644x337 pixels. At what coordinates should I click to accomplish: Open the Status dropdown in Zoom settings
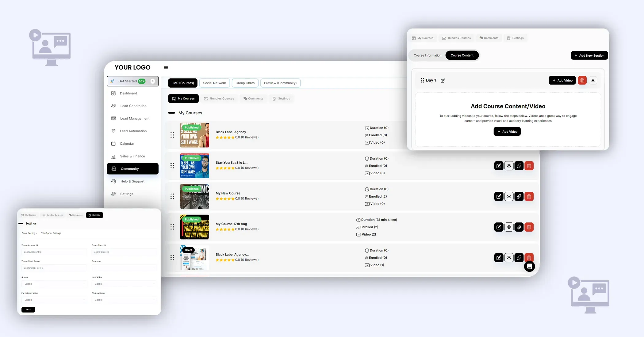point(54,284)
